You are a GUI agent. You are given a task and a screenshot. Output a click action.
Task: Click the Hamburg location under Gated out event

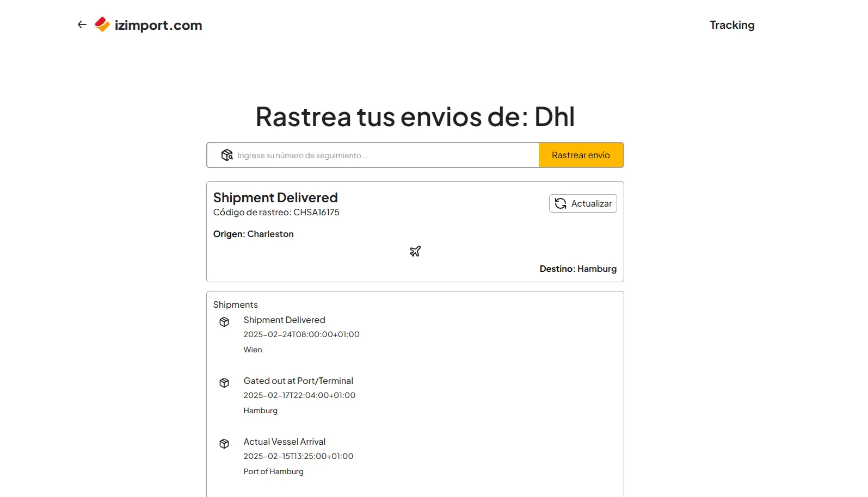[261, 411]
